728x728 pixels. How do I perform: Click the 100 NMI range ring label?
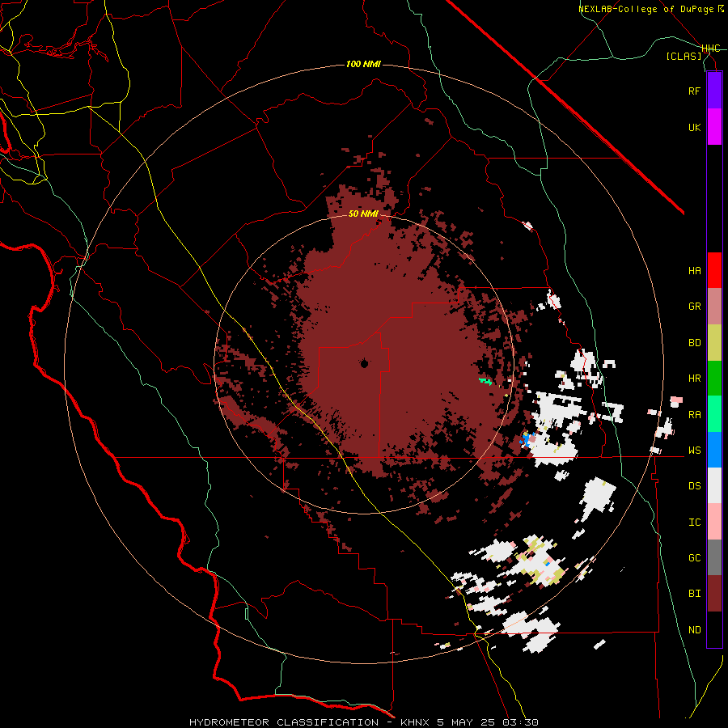[x=363, y=64]
